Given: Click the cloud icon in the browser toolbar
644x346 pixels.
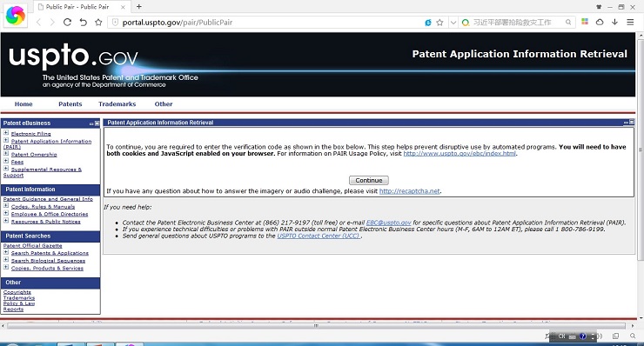Looking at the screenshot, I should [x=600, y=22].
